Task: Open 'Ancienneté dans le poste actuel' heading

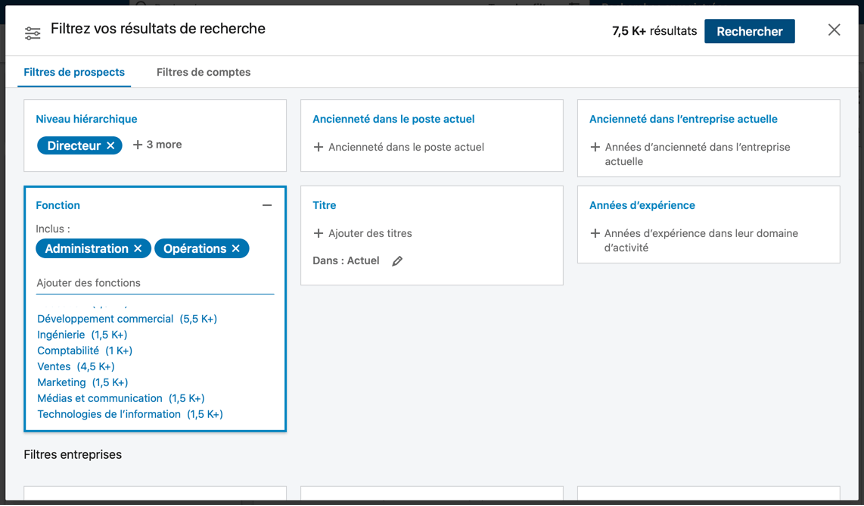Action: click(x=393, y=119)
